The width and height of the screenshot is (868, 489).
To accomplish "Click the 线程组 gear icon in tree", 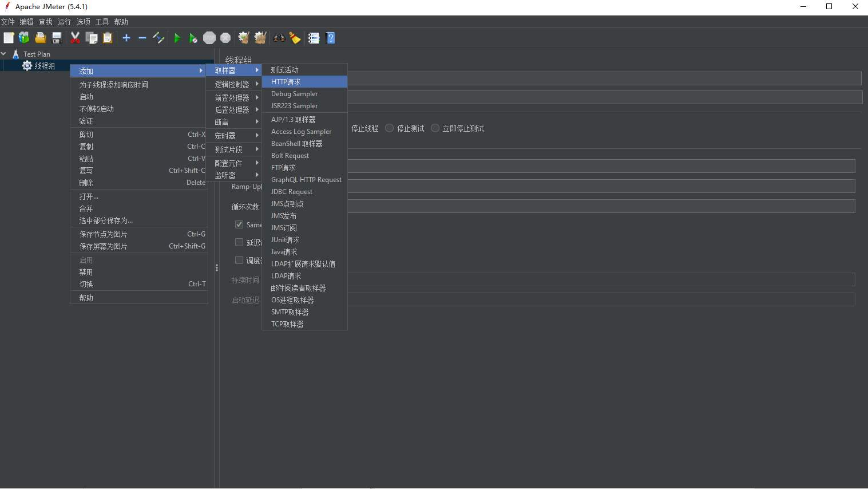I will [x=27, y=66].
